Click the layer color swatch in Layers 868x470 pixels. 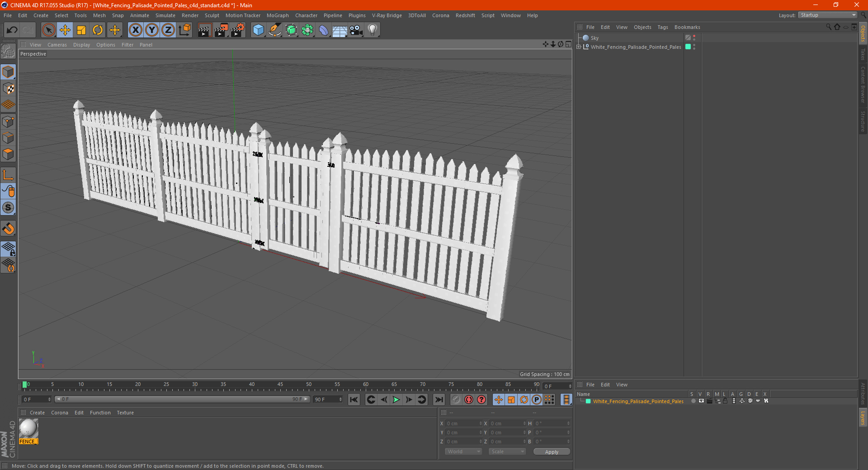click(588, 401)
